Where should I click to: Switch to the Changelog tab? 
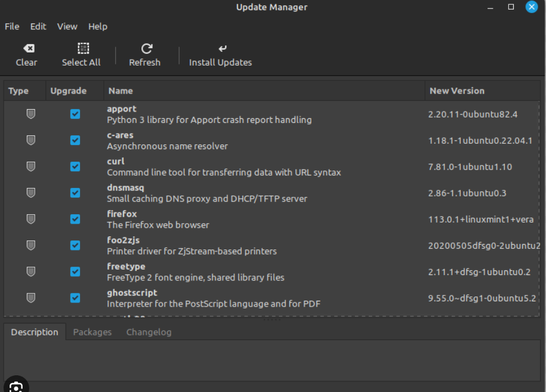click(149, 332)
